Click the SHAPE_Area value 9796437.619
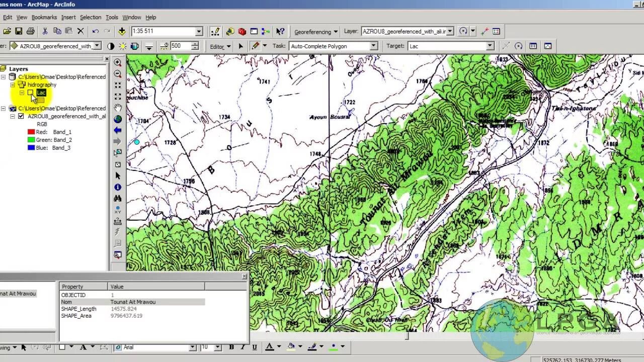Viewport: 644px width, 362px height. coord(126,316)
